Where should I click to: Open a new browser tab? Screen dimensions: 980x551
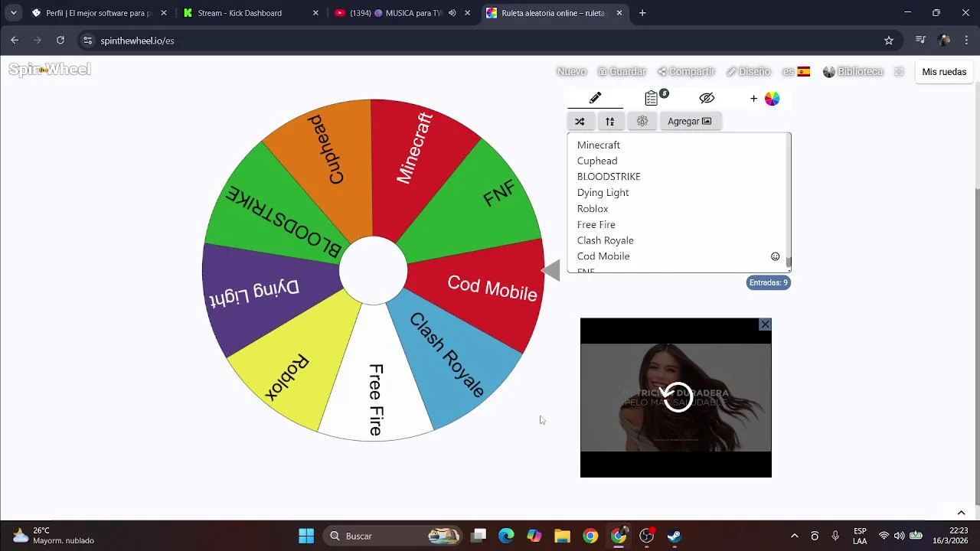pyautogui.click(x=642, y=13)
